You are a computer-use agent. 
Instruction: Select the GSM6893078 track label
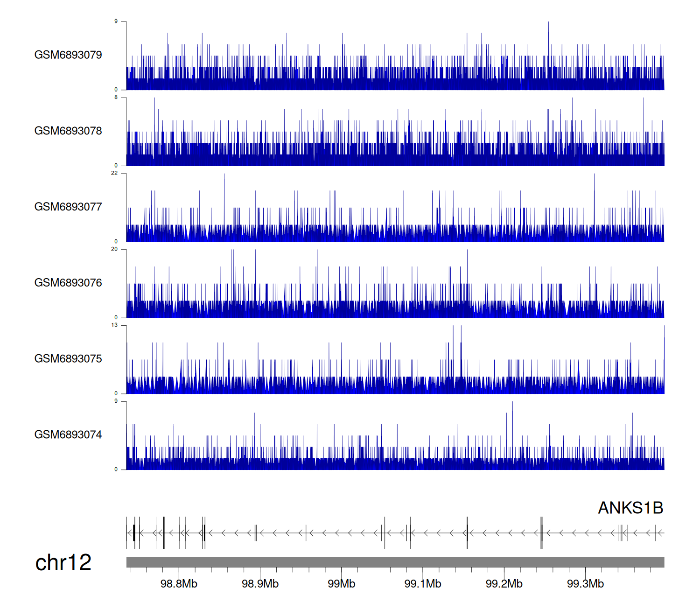[x=68, y=131]
